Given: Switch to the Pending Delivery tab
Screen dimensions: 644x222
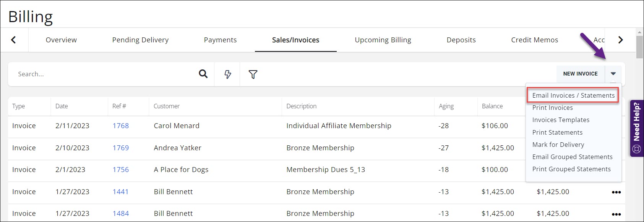Looking at the screenshot, I should (140, 40).
